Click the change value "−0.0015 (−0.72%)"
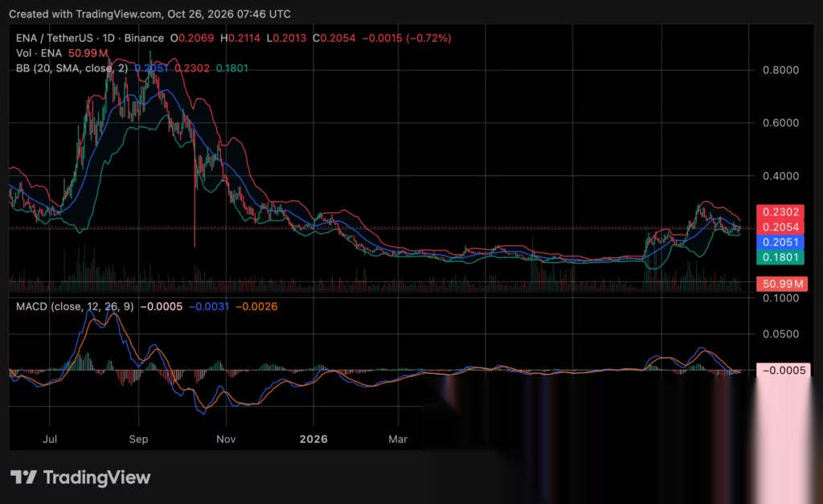Screen dimensions: 823x504 pyautogui.click(x=407, y=39)
